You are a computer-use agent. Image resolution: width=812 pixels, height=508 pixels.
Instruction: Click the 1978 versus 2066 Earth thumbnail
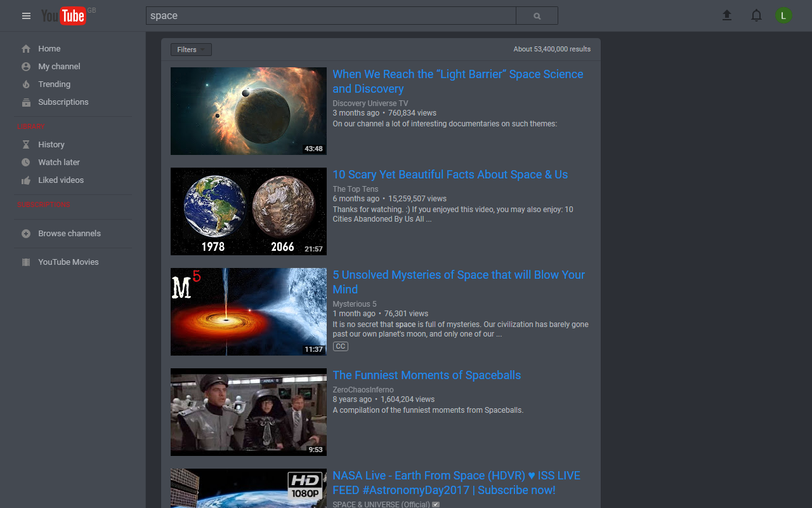[249, 211]
